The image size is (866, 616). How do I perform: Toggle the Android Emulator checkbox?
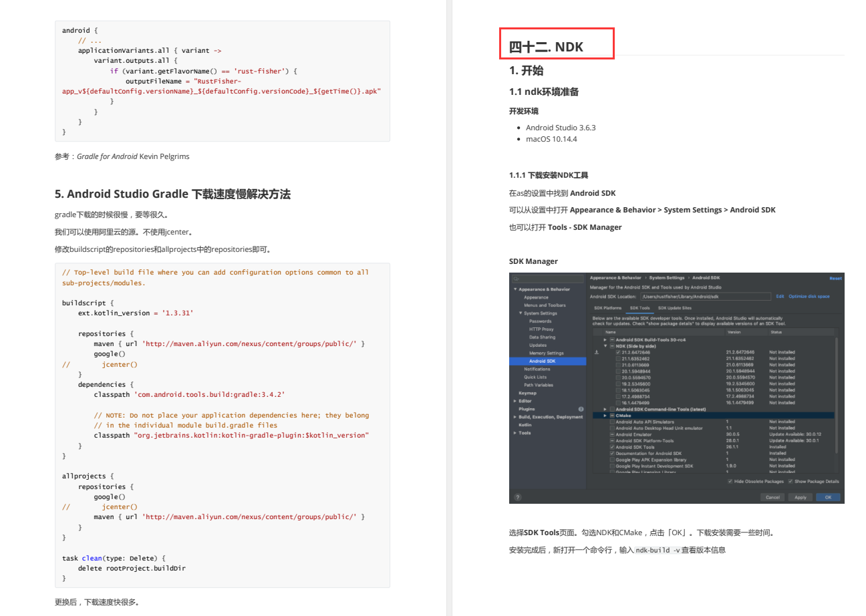[612, 434]
